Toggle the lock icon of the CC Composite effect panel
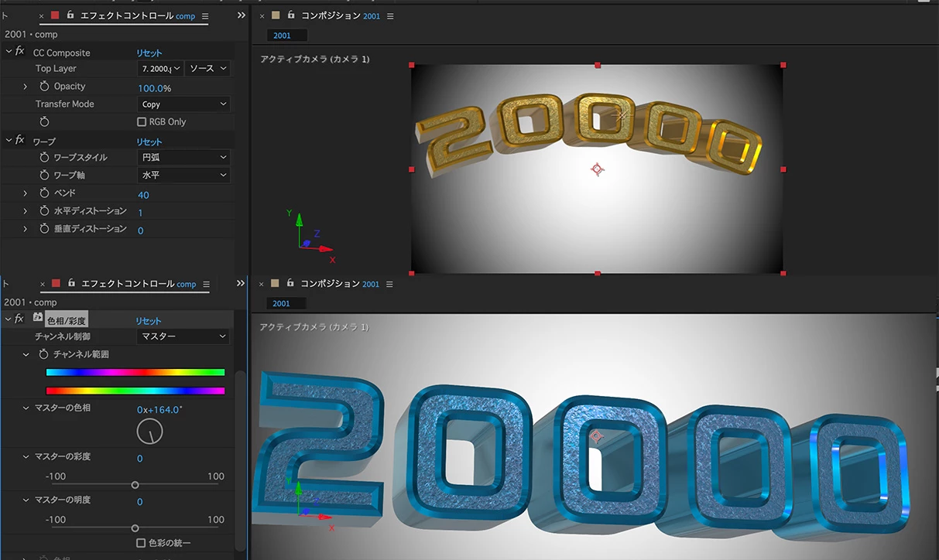The width and height of the screenshot is (939, 560). [70, 15]
